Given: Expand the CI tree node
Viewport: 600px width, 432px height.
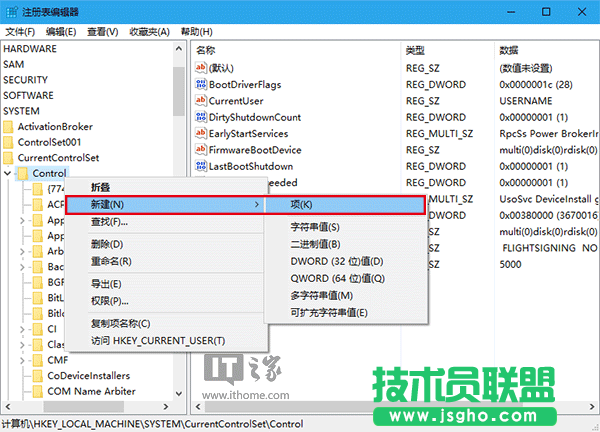Looking at the screenshot, I should 22,329.
